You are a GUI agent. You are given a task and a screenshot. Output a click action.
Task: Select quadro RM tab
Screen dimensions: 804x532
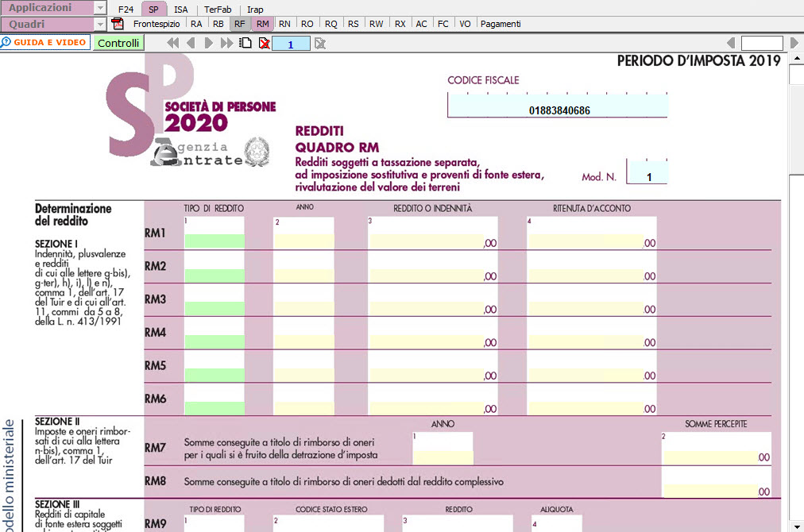pyautogui.click(x=262, y=24)
